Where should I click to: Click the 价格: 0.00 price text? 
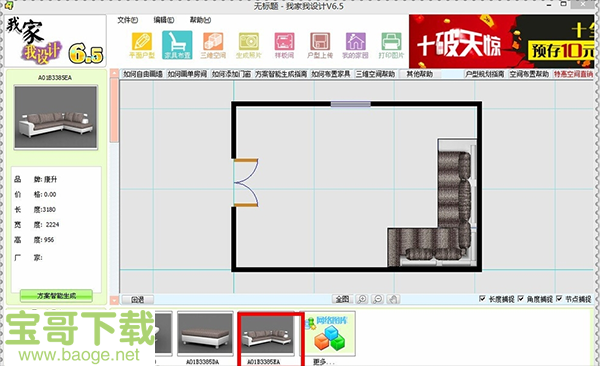pyautogui.click(x=35, y=194)
